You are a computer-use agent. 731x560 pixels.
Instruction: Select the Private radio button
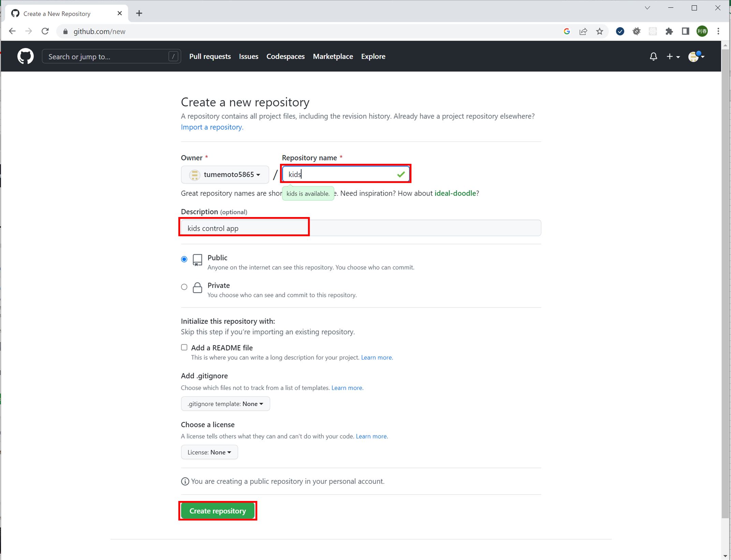tap(184, 287)
